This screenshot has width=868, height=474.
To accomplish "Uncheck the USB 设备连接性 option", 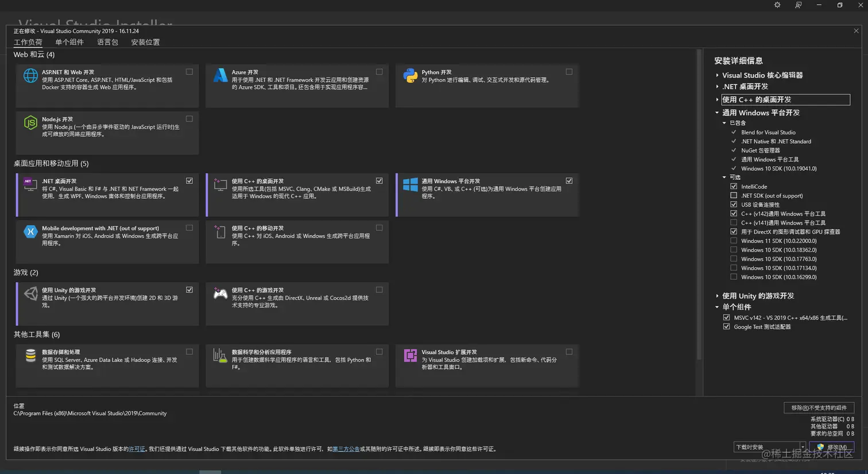I will pyautogui.click(x=734, y=205).
